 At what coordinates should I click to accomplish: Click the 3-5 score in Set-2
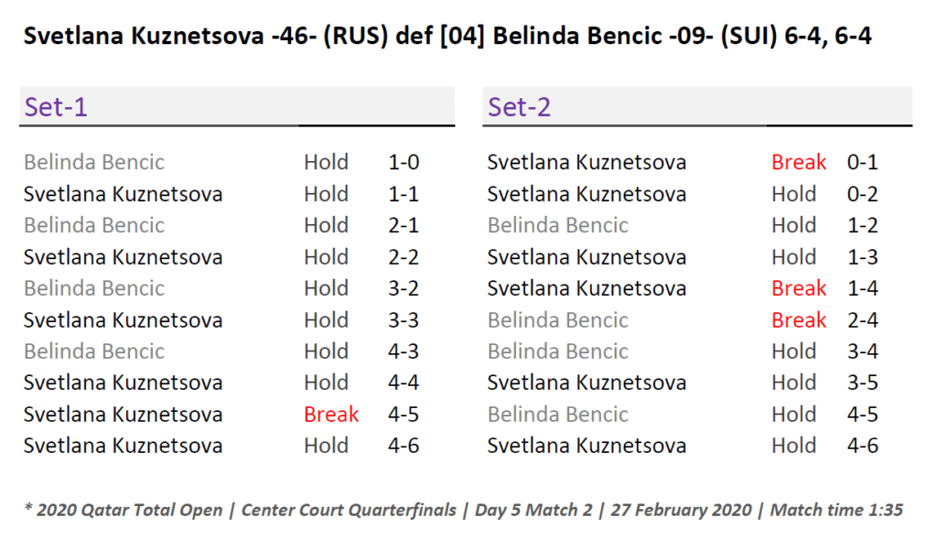(863, 382)
